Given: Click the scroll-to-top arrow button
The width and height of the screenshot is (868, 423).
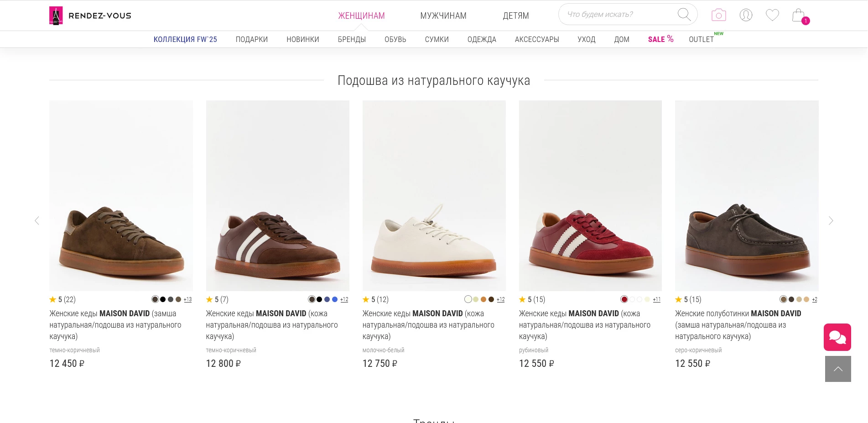Looking at the screenshot, I should point(837,368).
